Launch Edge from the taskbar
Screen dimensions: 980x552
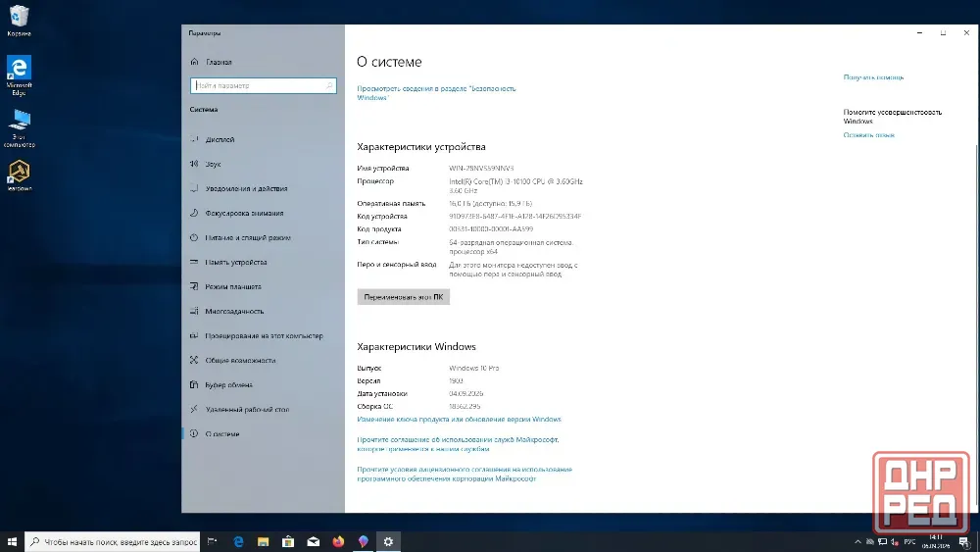pyautogui.click(x=238, y=541)
